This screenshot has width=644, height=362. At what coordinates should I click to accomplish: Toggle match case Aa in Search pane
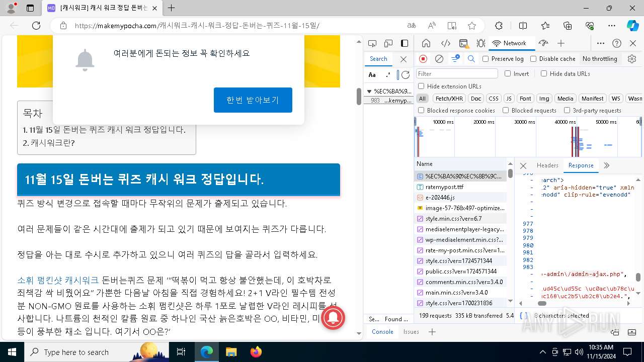click(x=372, y=75)
